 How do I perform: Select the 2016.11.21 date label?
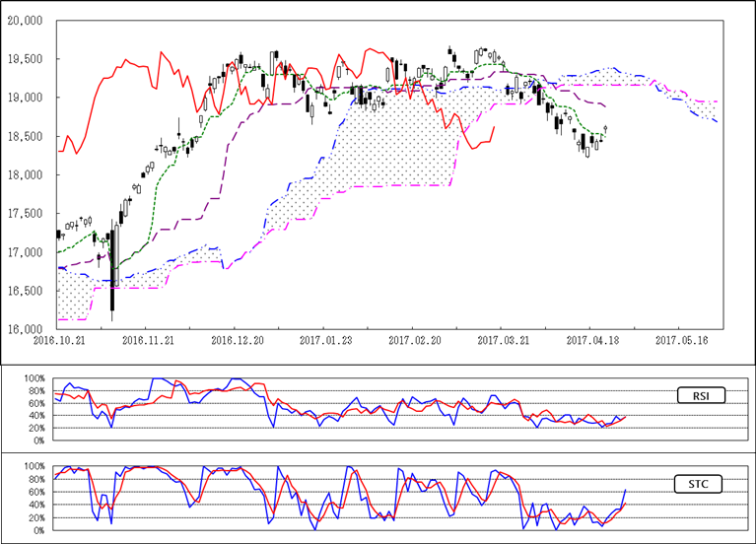146,338
